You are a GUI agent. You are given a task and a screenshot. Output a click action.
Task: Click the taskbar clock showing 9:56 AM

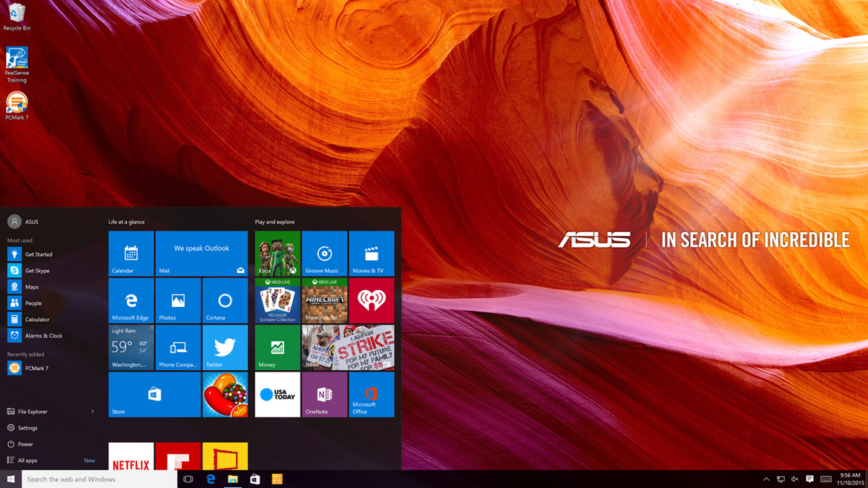pos(849,479)
